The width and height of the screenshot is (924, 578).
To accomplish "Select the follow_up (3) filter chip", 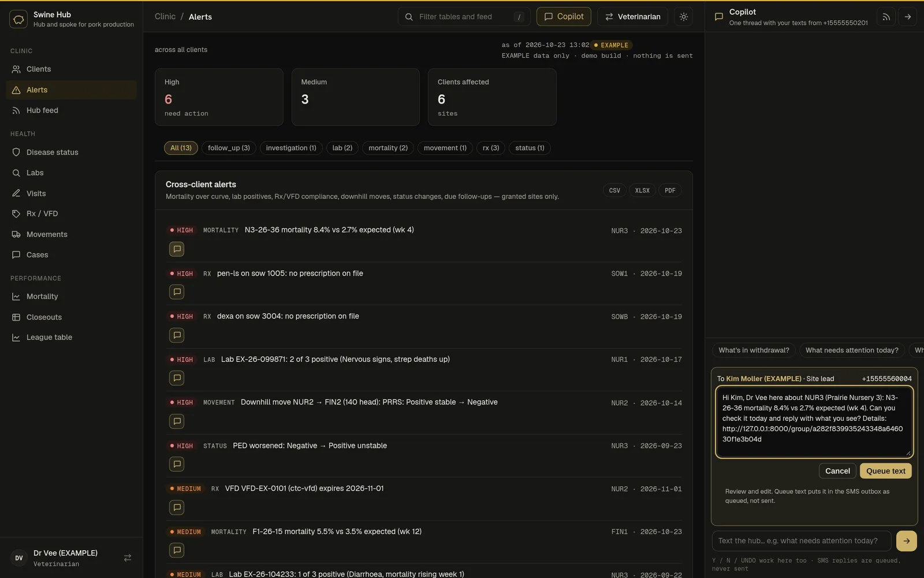I will 229,148.
